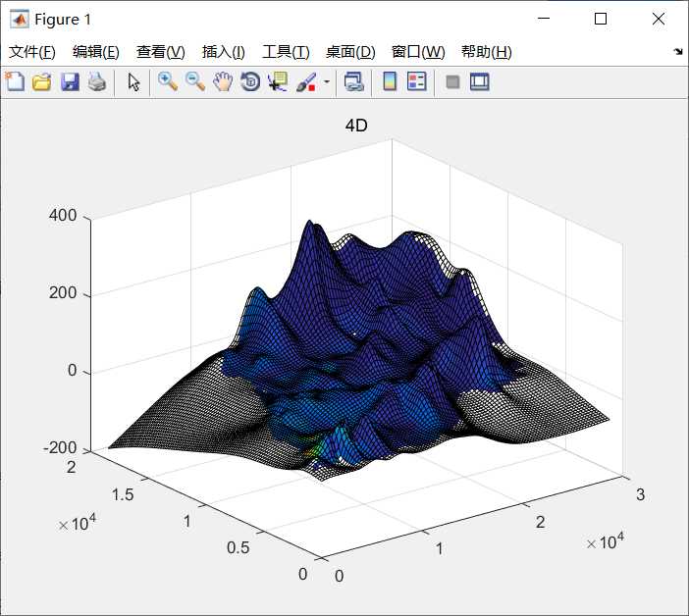Minimize the Figure 1 window
This screenshot has height=616, width=689.
coord(544,19)
